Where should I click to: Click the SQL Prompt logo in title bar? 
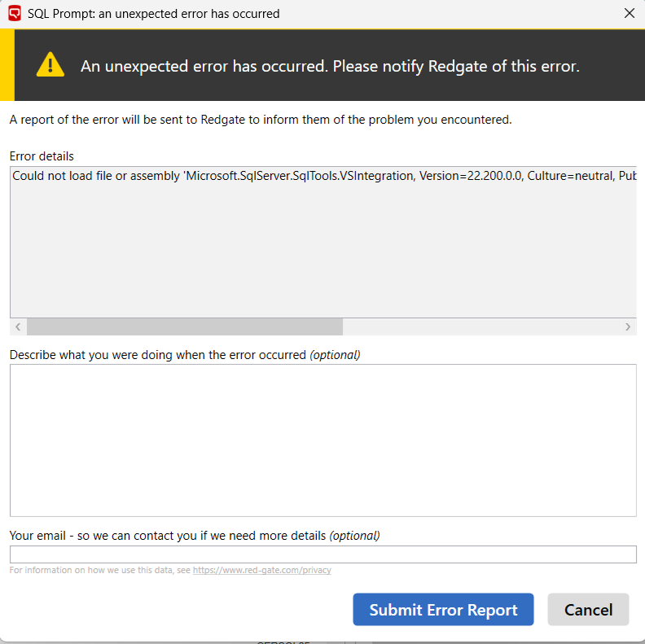pyautogui.click(x=14, y=13)
